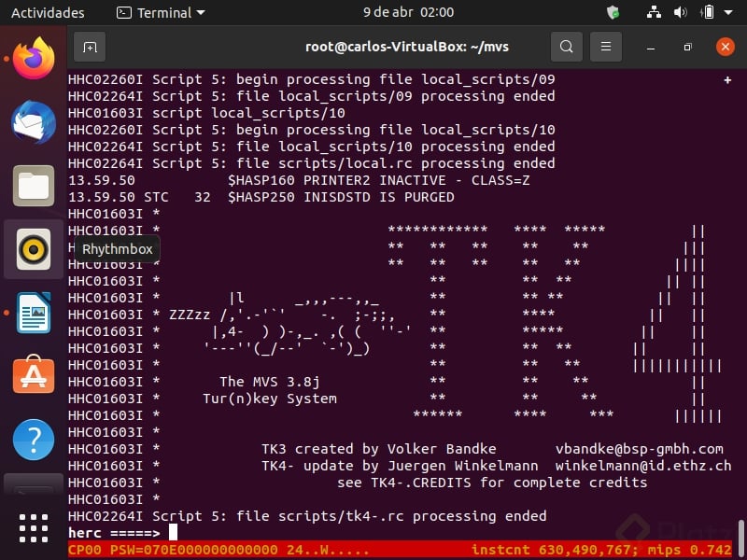Viewport: 747px width, 560px height.
Task: Expand the system menu arrow
Action: (x=728, y=12)
